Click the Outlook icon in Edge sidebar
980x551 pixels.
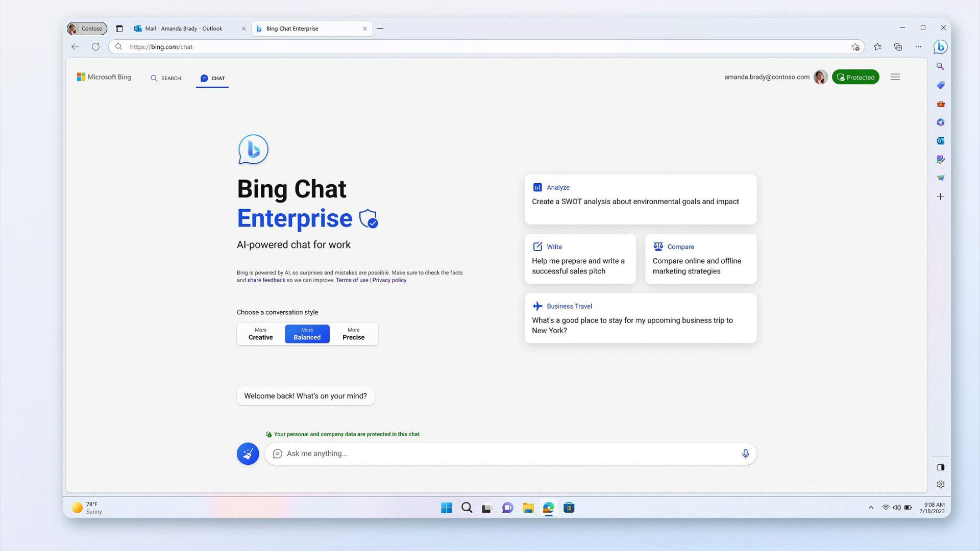pyautogui.click(x=941, y=141)
